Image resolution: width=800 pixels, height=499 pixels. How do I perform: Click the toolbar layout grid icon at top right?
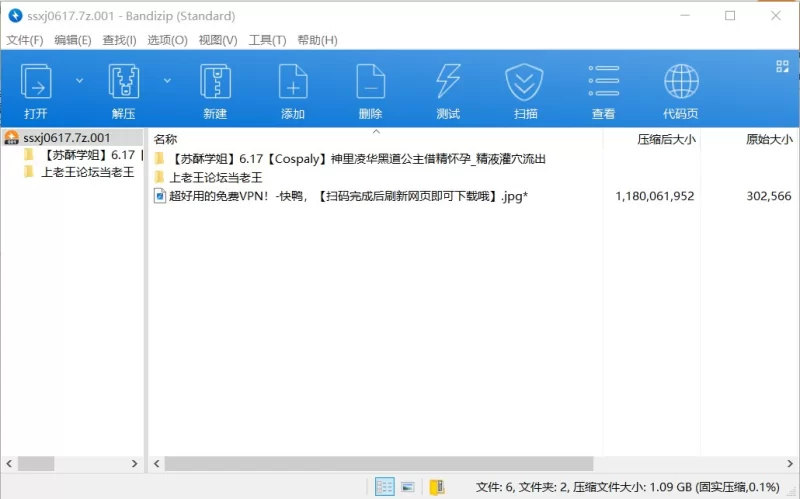782,66
